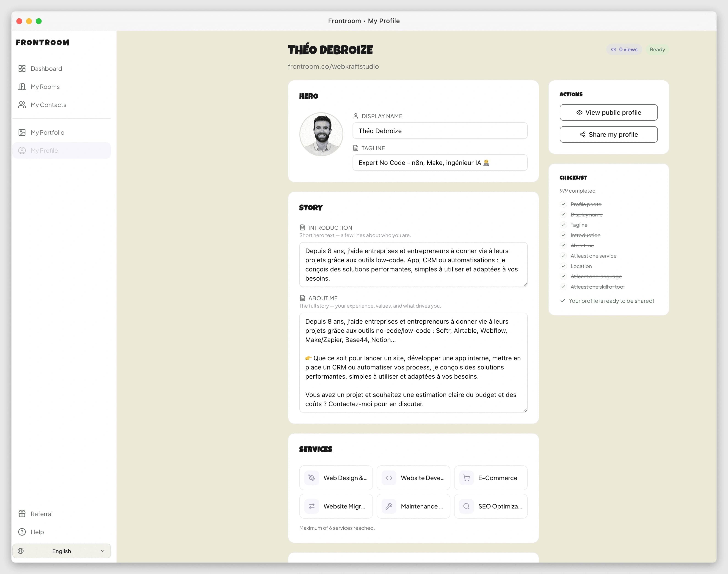Click the checkmark by At least one language

564,276
